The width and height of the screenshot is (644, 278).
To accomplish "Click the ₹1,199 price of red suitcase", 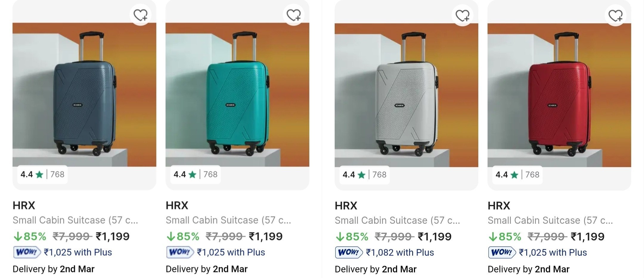I will (x=587, y=237).
